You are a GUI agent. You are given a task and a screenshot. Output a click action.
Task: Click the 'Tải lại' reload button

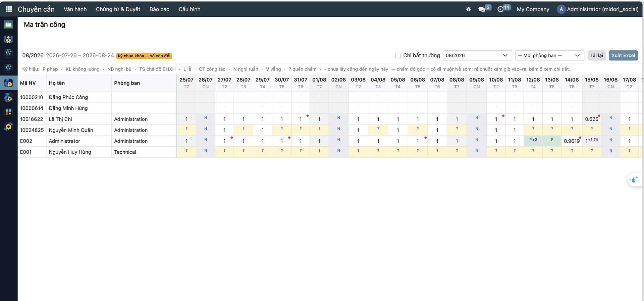point(596,55)
